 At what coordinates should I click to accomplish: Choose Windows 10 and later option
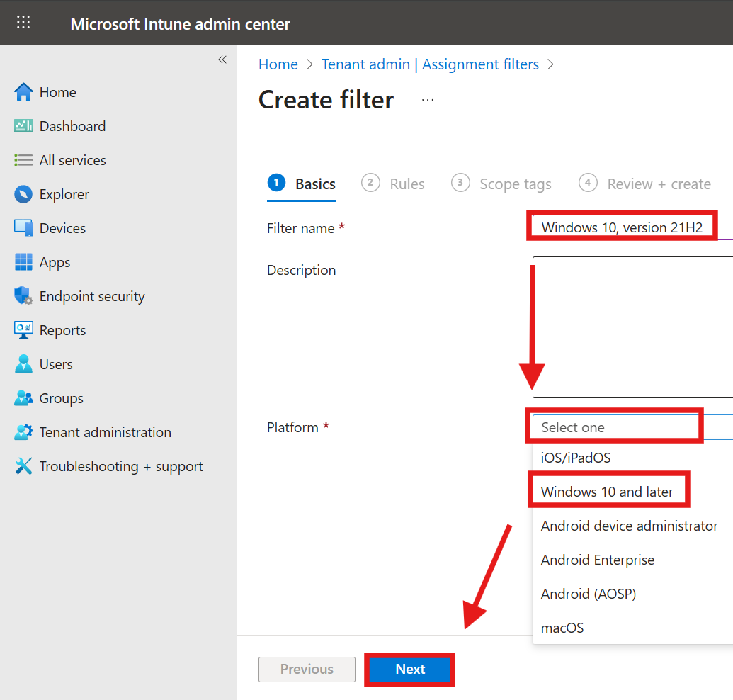[607, 492]
